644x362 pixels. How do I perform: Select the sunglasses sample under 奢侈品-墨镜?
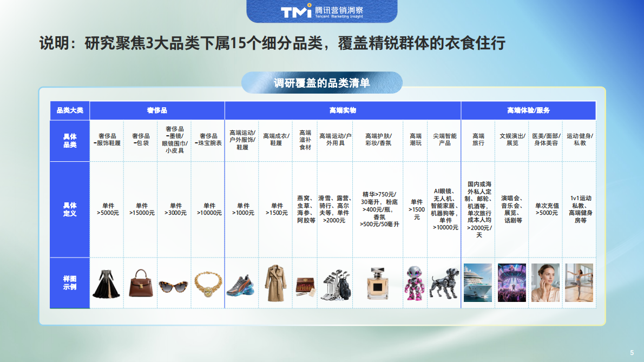tap(174, 286)
